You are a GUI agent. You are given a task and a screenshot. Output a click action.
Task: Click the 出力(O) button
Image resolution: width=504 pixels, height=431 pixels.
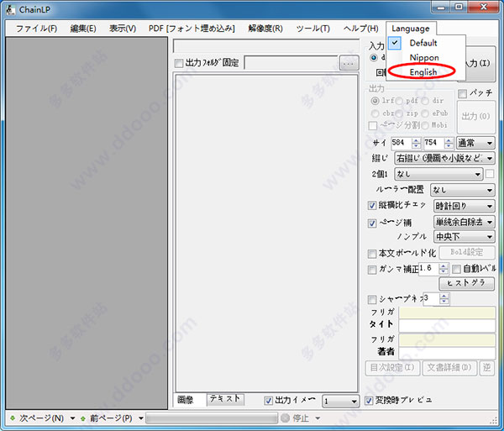pyautogui.click(x=475, y=117)
